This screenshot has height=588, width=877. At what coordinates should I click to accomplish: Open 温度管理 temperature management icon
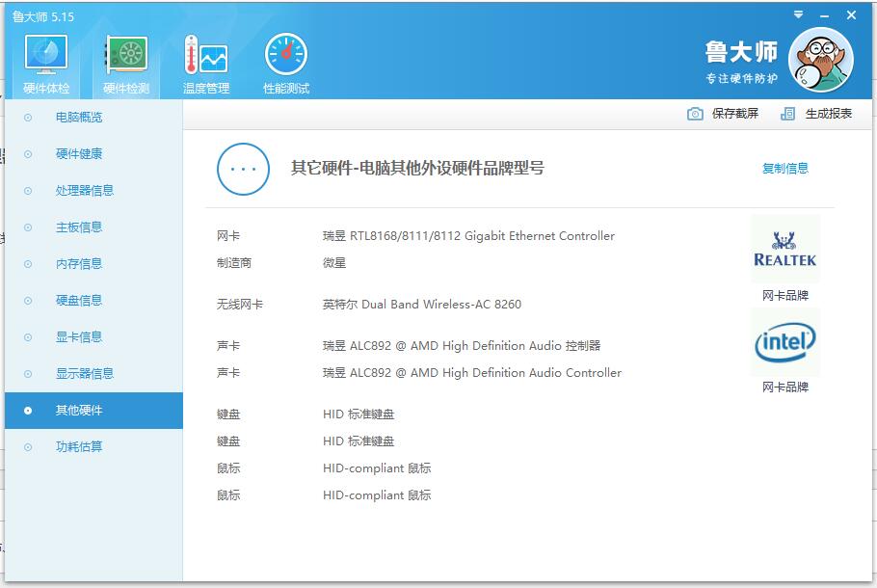(206, 63)
